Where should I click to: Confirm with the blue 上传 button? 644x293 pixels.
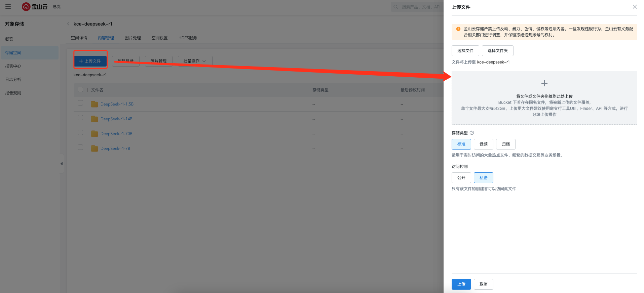pos(461,284)
